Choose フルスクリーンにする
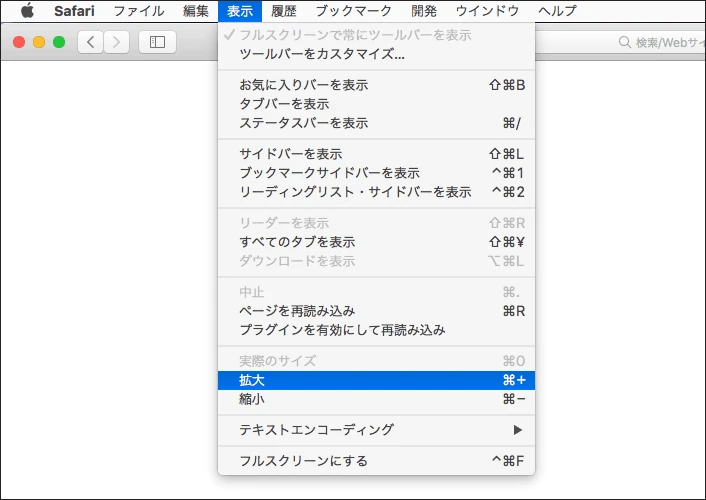 (376, 461)
